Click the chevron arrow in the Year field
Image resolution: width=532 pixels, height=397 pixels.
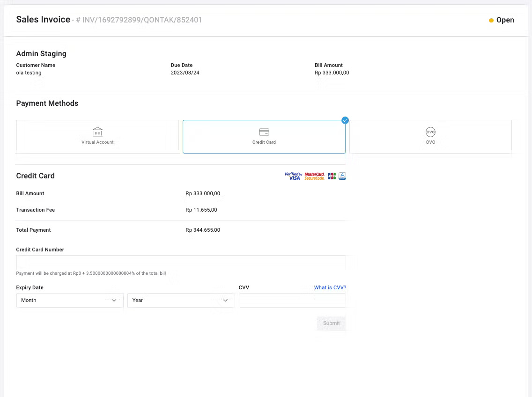[x=225, y=300]
